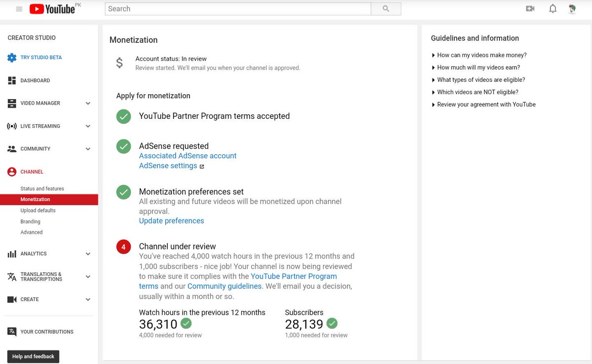Click the 'Account status: In review' text
Screen dimensions: 592x364
pyautogui.click(x=171, y=59)
